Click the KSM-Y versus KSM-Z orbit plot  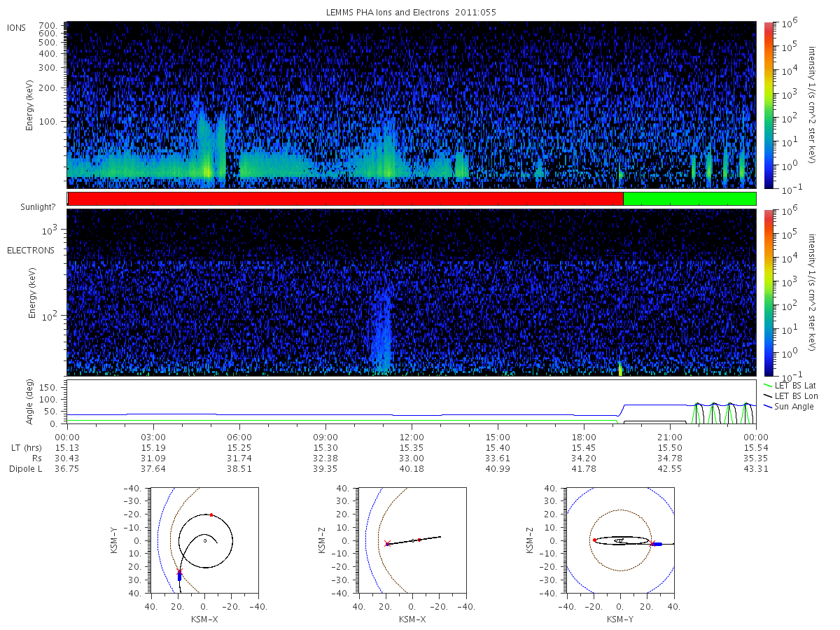pyautogui.click(x=620, y=540)
